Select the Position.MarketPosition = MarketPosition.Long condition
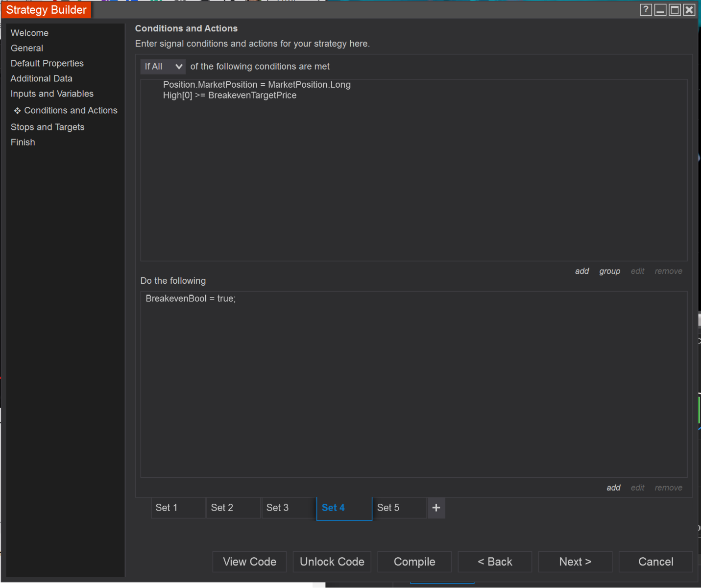This screenshot has height=588, width=701. point(257,84)
